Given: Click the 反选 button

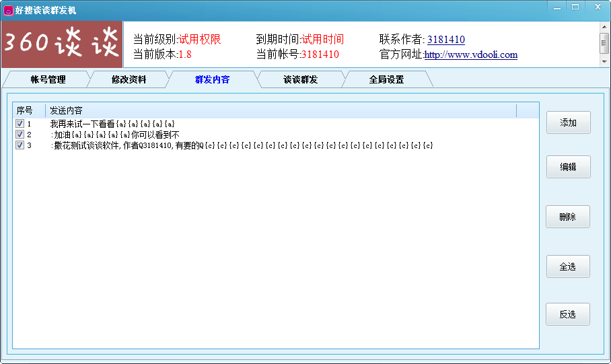Looking at the screenshot, I should tap(568, 314).
